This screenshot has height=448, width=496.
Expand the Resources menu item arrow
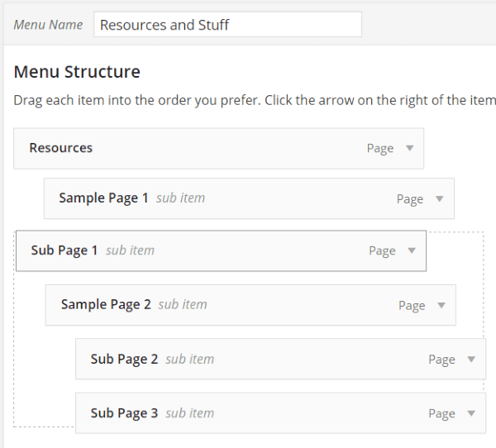click(410, 148)
